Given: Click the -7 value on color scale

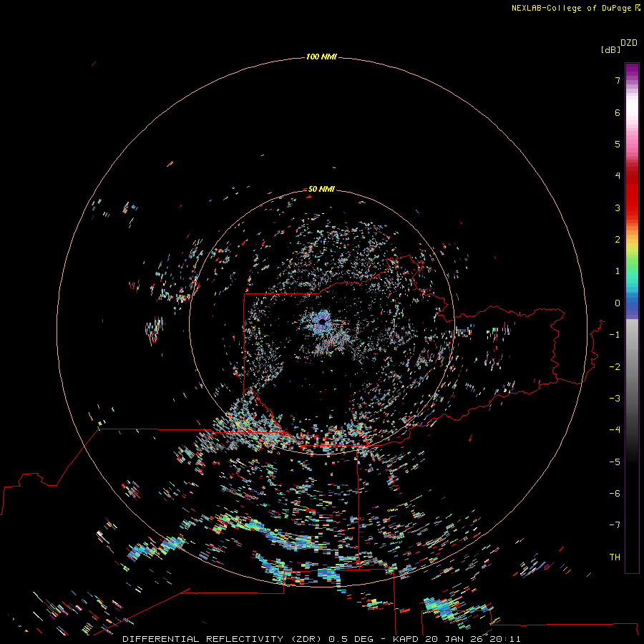Looking at the screenshot, I should click(x=615, y=525).
